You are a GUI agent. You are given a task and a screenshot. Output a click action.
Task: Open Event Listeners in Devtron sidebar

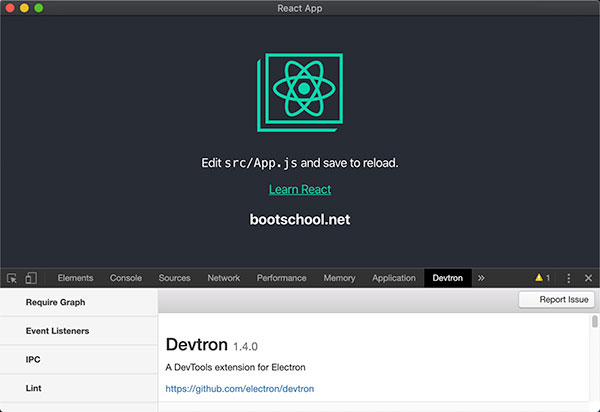pyautogui.click(x=79, y=331)
